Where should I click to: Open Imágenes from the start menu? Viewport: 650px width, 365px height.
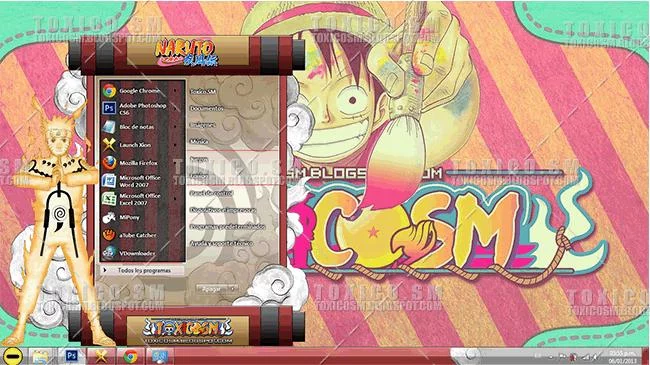coord(202,125)
